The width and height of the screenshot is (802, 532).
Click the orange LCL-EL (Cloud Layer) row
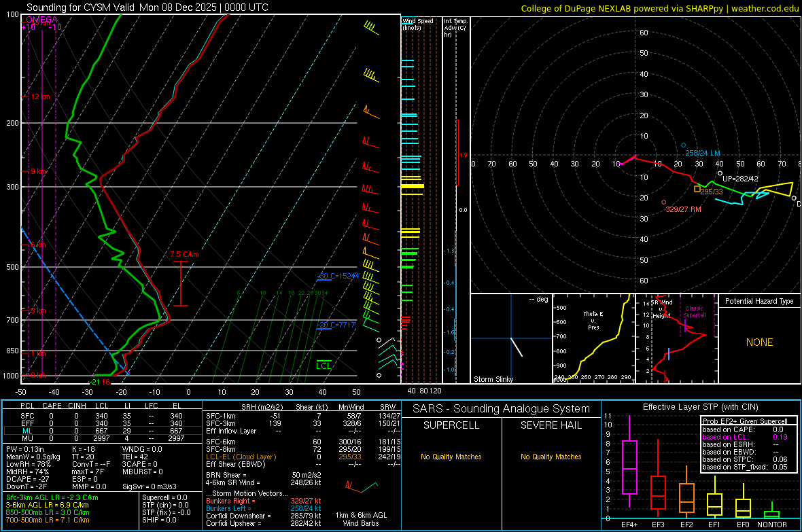point(303,457)
